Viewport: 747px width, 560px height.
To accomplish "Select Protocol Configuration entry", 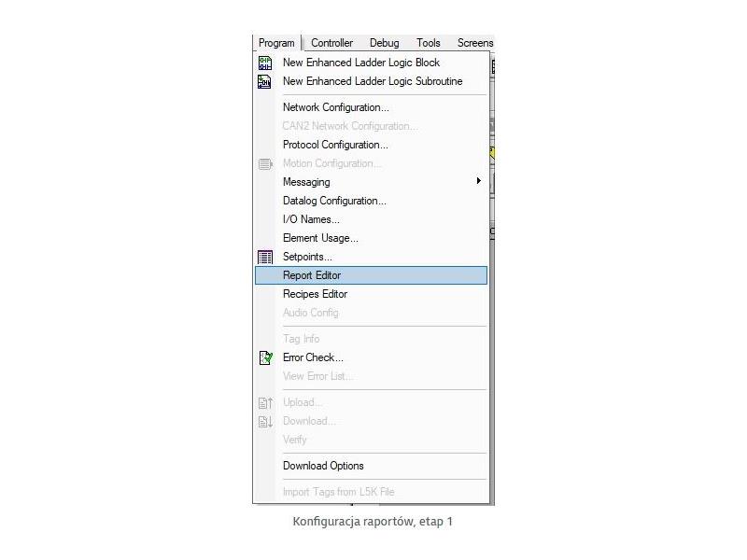I will click(x=371, y=145).
